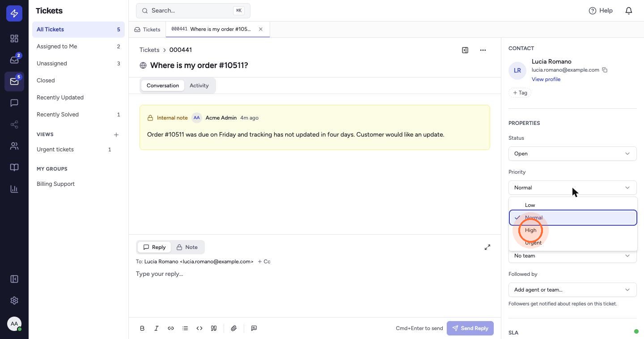Open the chat bubble icon in sidebar
This screenshot has height=339, width=644.
pos(14,103)
